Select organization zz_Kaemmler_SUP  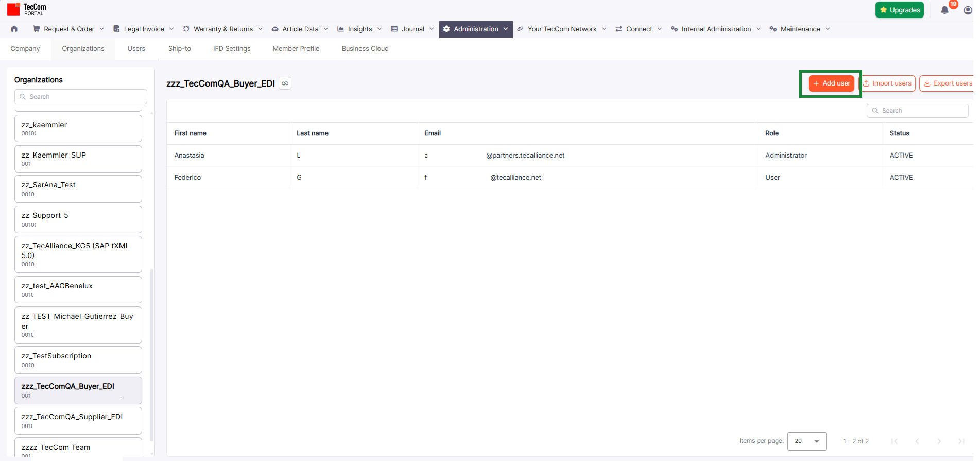tap(78, 159)
